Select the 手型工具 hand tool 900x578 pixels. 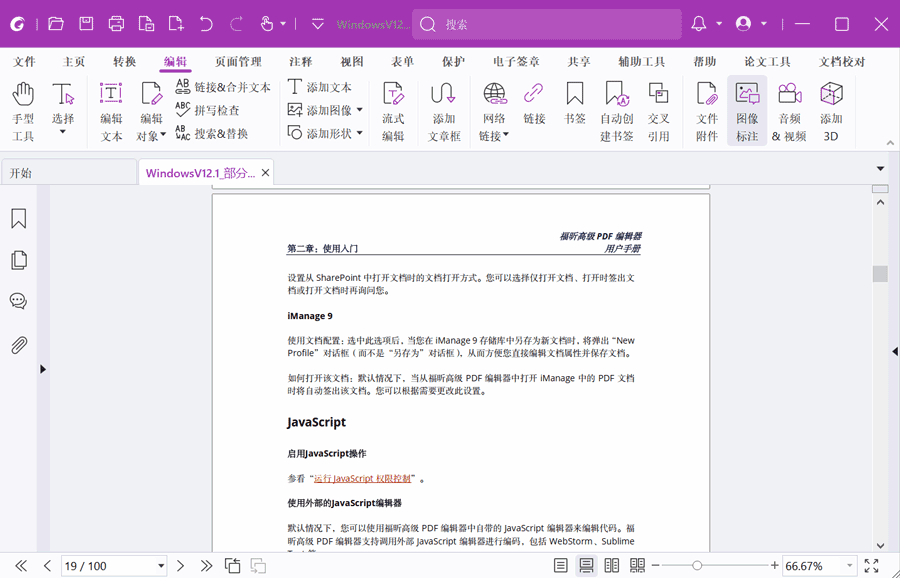[x=23, y=111]
